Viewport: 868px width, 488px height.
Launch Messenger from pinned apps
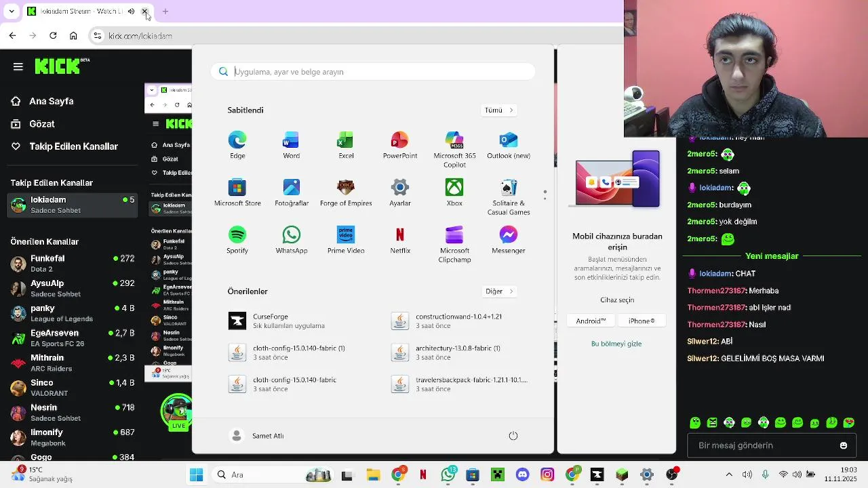pos(509,240)
